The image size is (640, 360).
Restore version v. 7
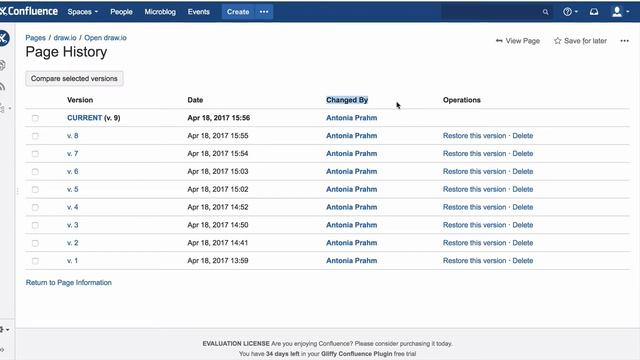(x=474, y=153)
